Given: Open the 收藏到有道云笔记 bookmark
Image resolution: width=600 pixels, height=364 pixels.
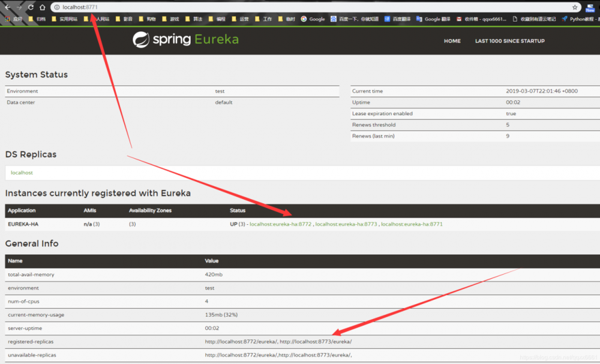Looking at the screenshot, I should tap(534, 19).
